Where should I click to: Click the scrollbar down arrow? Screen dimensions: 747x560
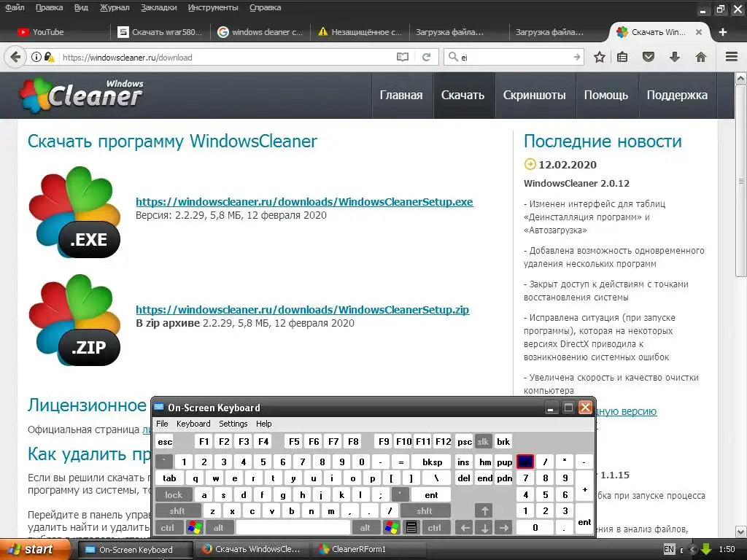coord(741,532)
